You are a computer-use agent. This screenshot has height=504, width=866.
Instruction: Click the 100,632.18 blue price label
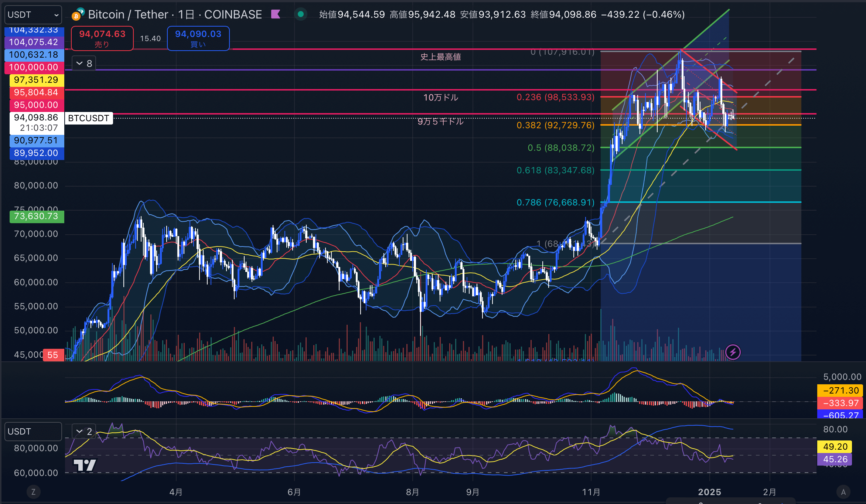(x=34, y=55)
